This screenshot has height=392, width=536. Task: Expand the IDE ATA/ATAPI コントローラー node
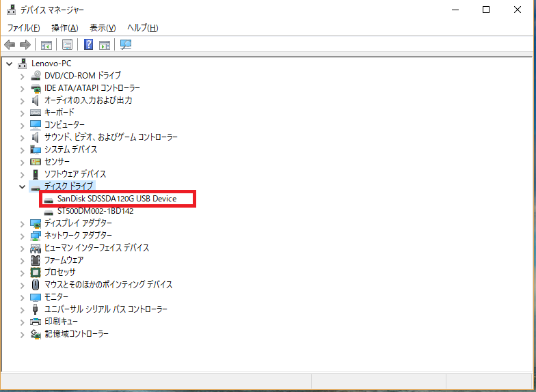click(x=22, y=89)
